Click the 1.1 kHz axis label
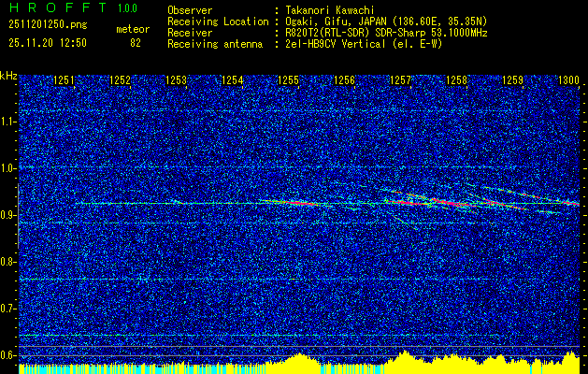588x374 pixels. [7, 122]
